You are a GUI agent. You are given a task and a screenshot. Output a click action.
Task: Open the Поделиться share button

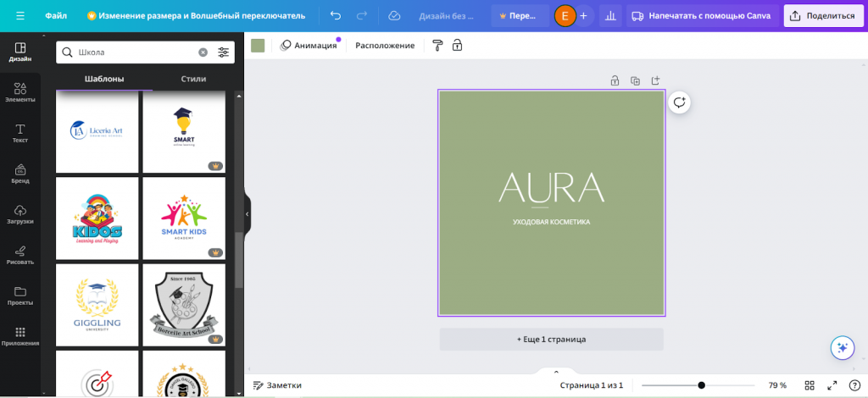(x=822, y=16)
